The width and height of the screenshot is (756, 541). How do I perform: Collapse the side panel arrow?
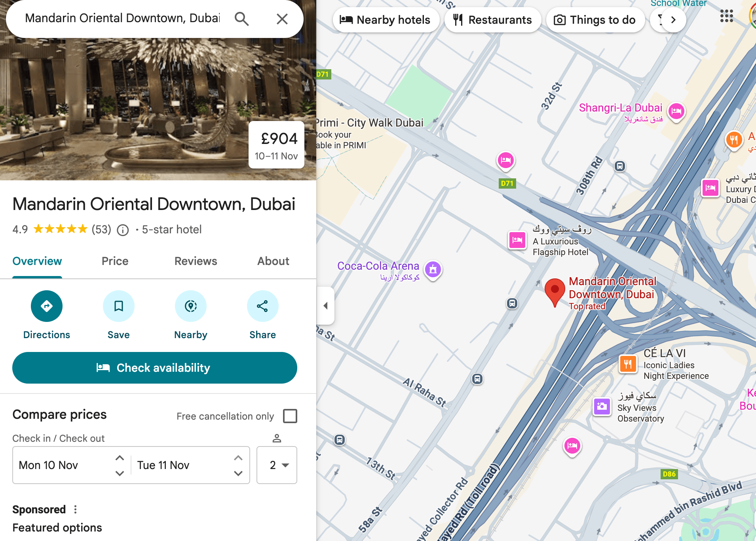click(325, 306)
